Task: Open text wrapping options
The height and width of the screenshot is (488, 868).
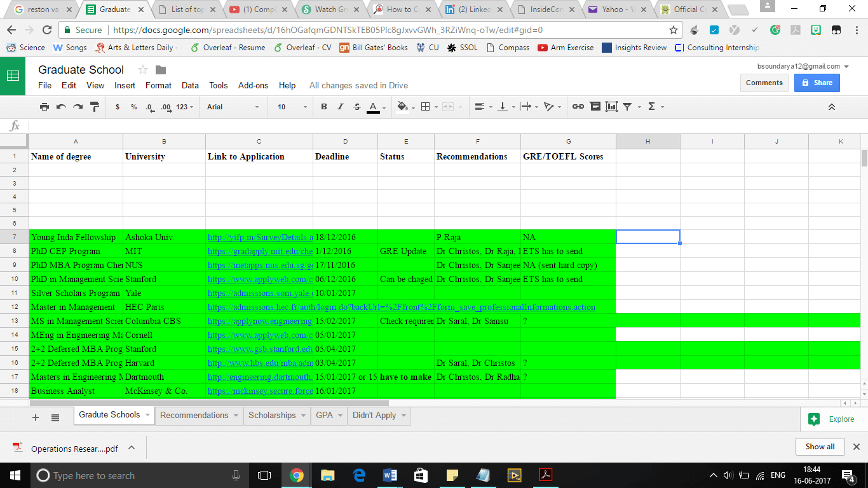Action: [x=529, y=107]
